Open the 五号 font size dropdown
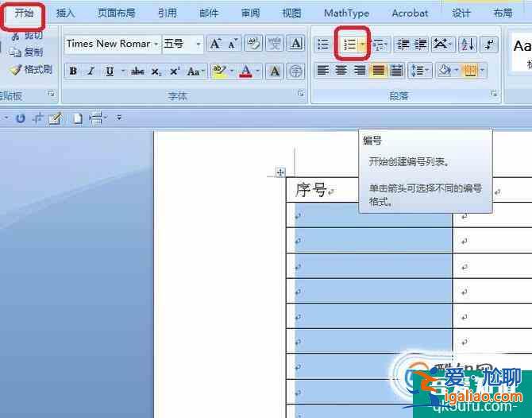 [x=199, y=45]
